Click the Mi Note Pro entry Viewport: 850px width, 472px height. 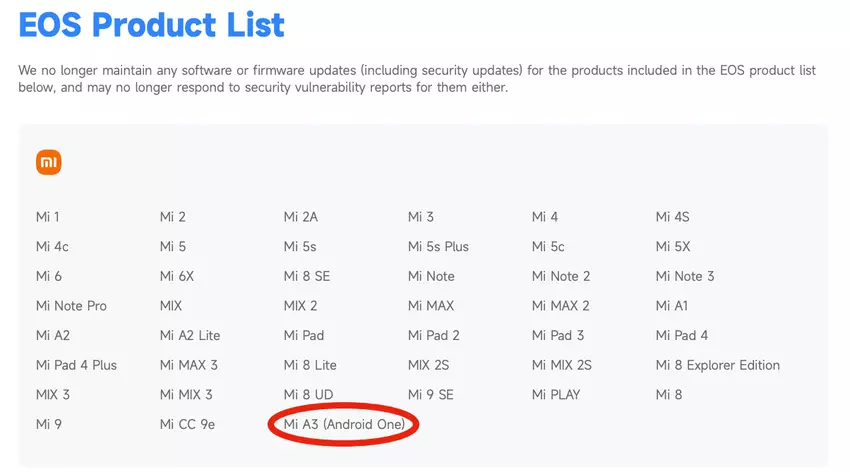pos(71,306)
